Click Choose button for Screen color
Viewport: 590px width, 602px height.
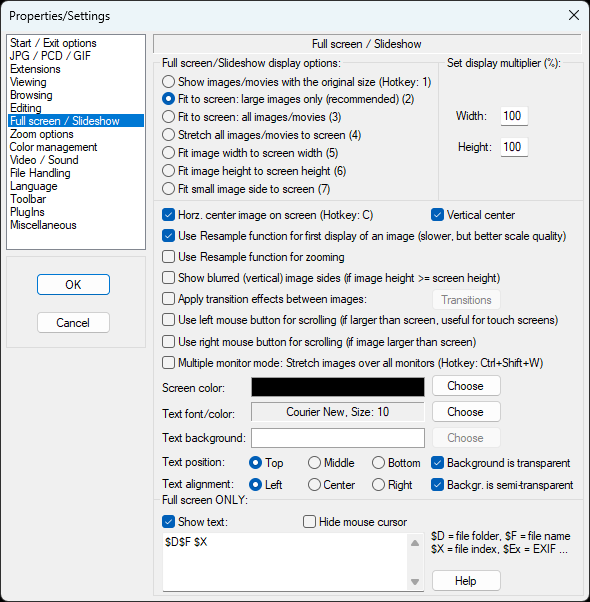[x=466, y=386]
